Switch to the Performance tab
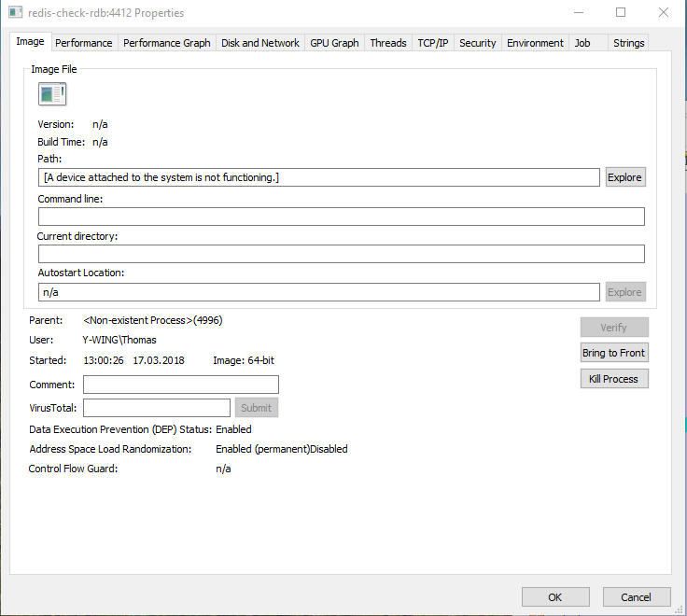The width and height of the screenshot is (687, 616). [84, 43]
